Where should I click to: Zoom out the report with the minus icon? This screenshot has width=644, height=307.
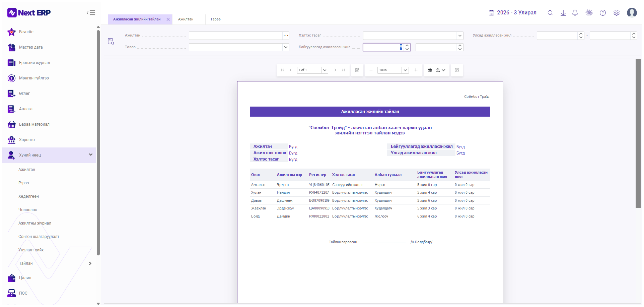(371, 70)
